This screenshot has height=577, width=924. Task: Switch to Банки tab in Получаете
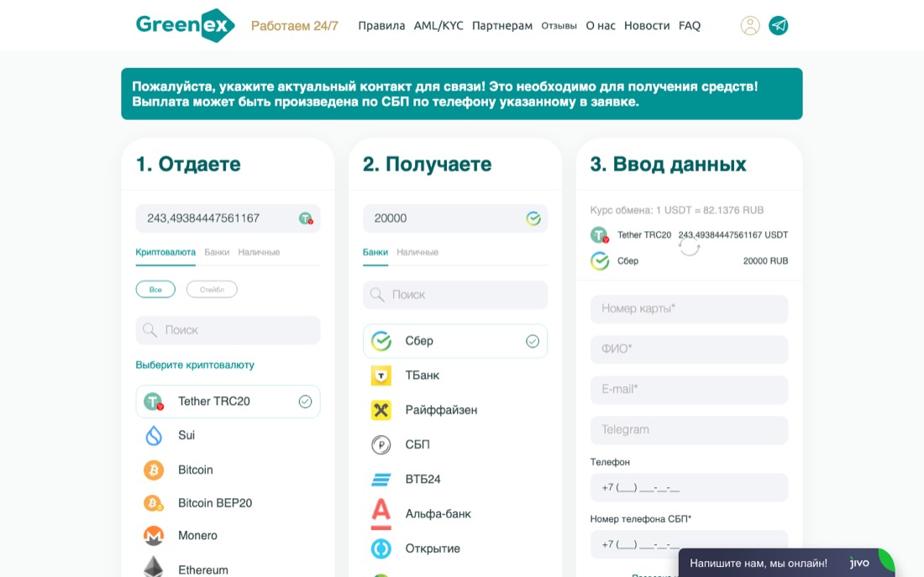point(375,252)
